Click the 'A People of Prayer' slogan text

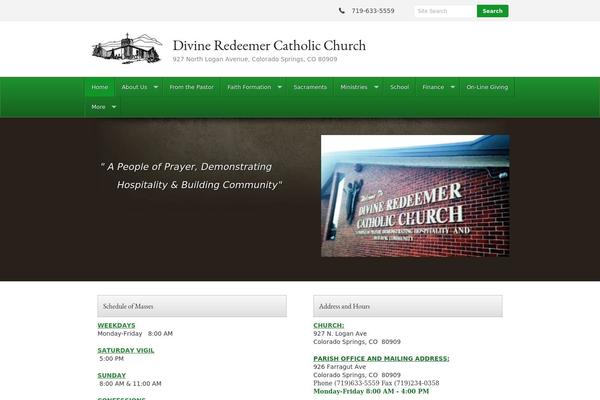click(191, 176)
